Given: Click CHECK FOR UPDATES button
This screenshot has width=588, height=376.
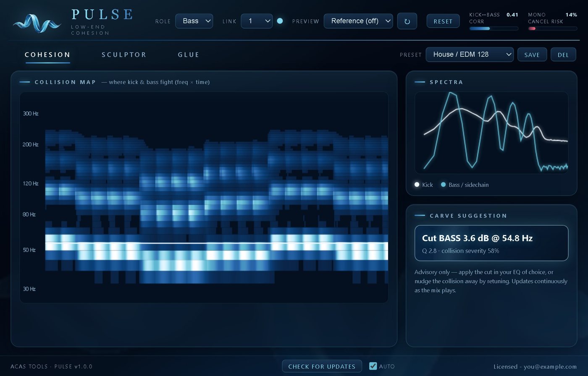Looking at the screenshot, I should (x=322, y=366).
